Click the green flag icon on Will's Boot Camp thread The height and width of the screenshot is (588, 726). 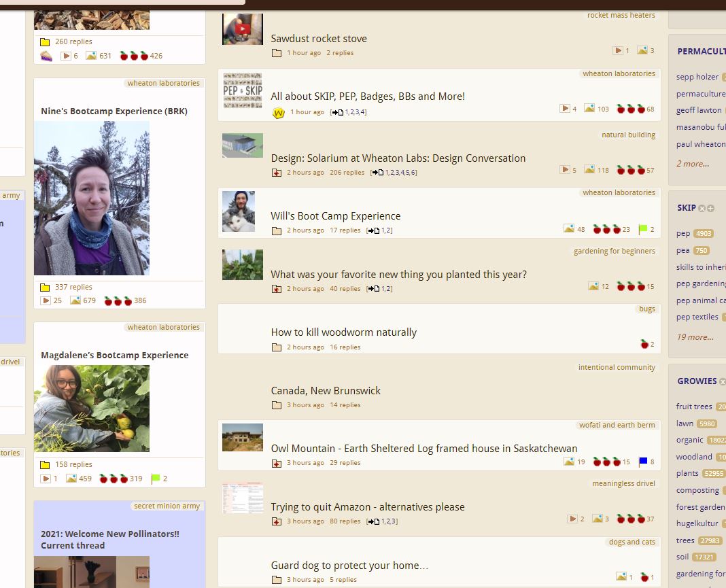tap(643, 229)
